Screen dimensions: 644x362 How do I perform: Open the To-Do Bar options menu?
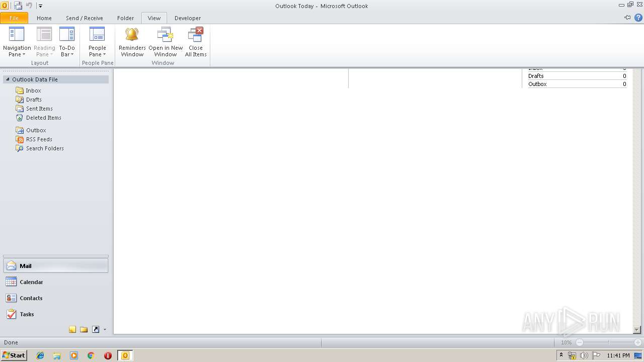pos(67,42)
